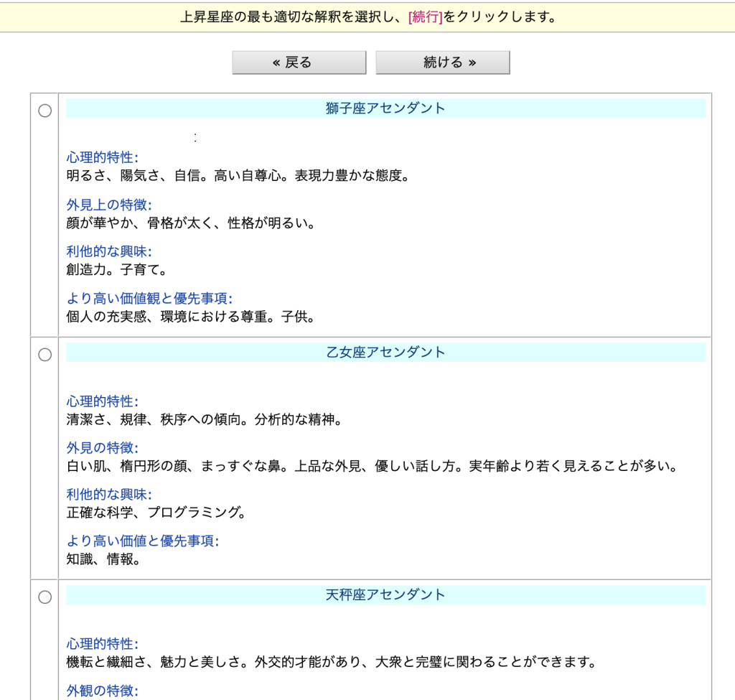The height and width of the screenshot is (700, 735).
Task: Click the [続行] text in the instruction banner
Action: click(x=425, y=17)
